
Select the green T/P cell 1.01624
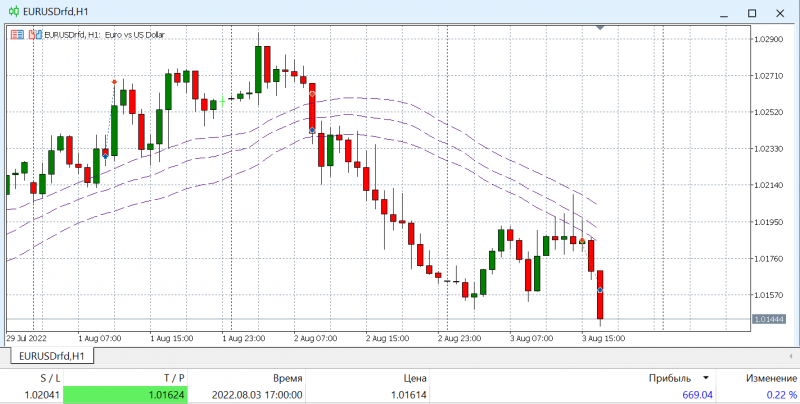(126, 395)
